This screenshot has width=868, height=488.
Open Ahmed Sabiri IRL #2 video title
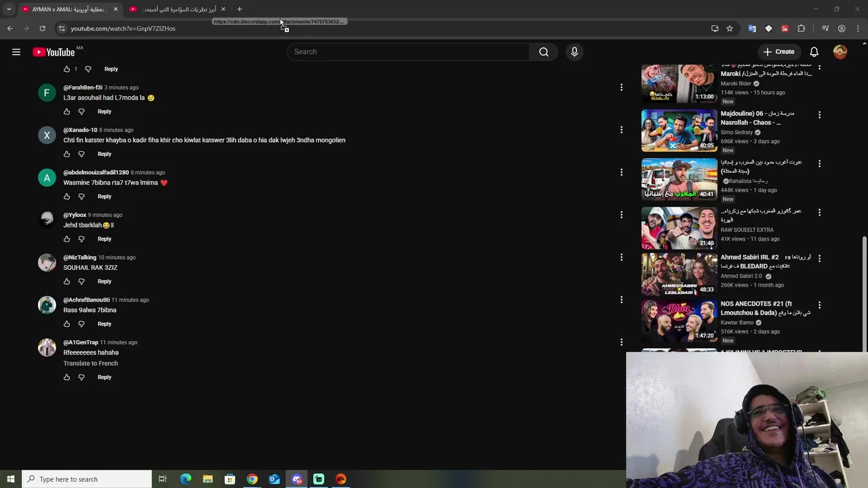coord(766,262)
